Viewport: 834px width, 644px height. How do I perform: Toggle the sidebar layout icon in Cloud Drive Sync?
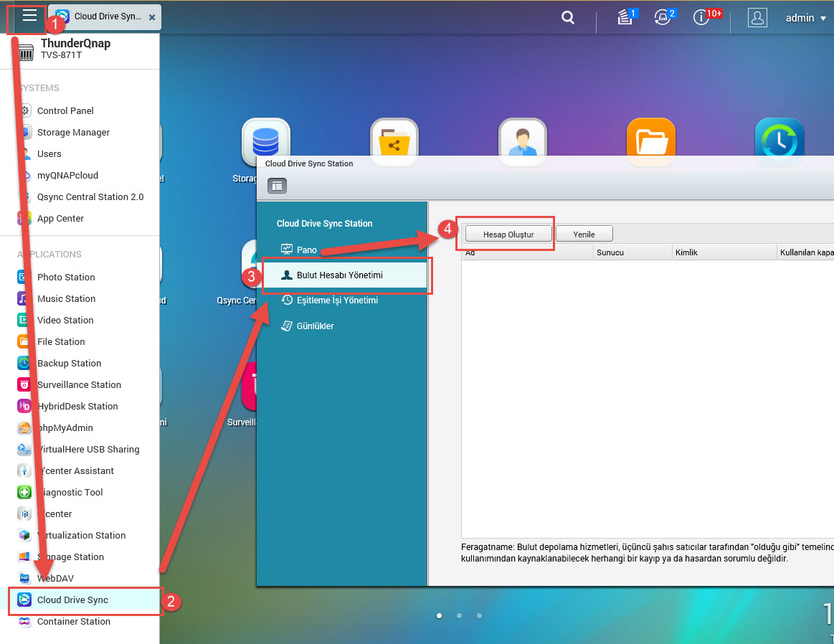point(277,186)
